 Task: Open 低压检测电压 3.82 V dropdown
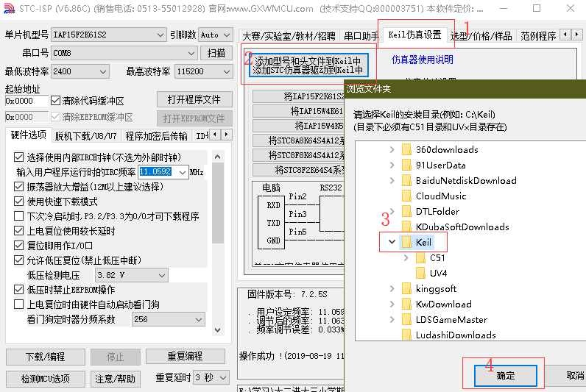132,275
